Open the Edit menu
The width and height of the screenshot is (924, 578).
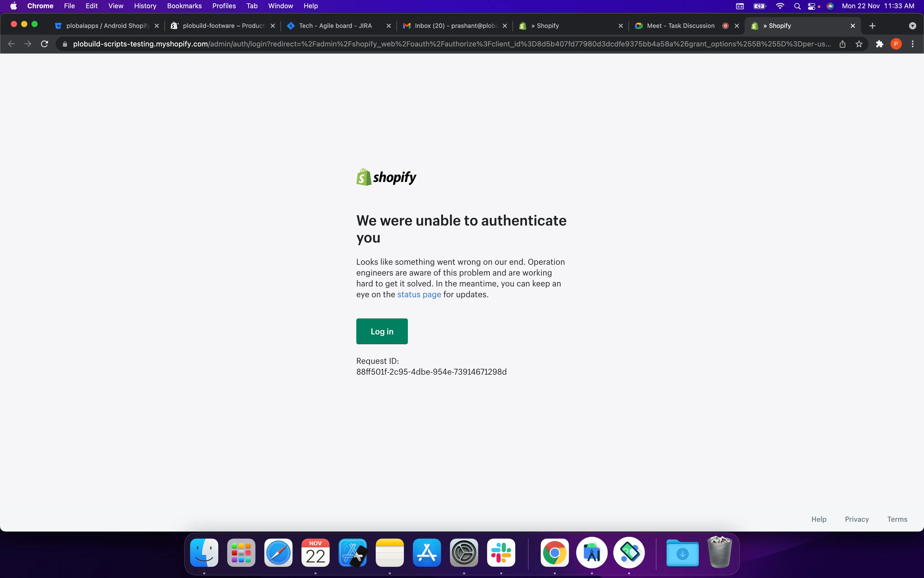pyautogui.click(x=92, y=6)
